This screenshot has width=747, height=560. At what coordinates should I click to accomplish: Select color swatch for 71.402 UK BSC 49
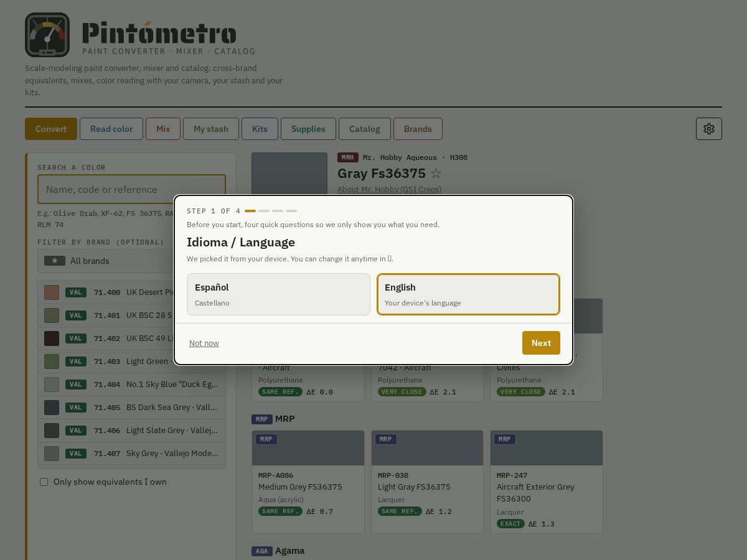52,338
